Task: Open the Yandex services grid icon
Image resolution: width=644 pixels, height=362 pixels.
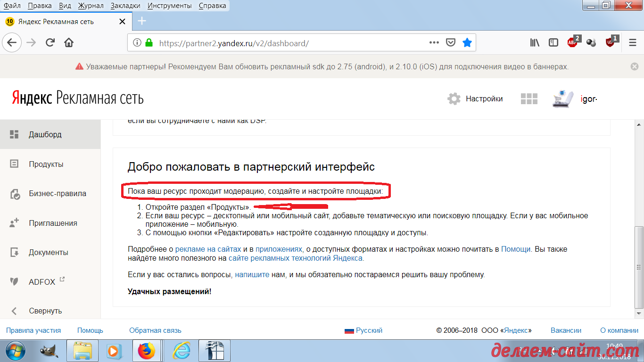Action: (529, 99)
